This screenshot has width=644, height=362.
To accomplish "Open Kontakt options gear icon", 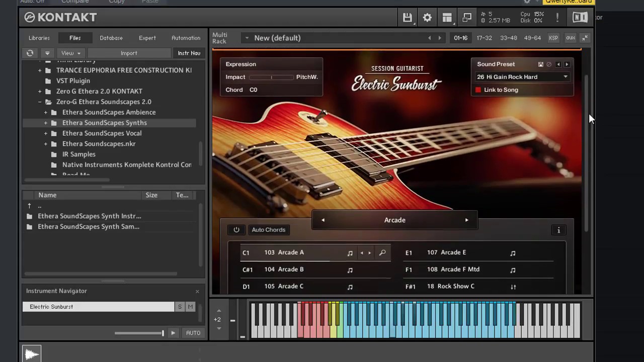I will click(427, 18).
